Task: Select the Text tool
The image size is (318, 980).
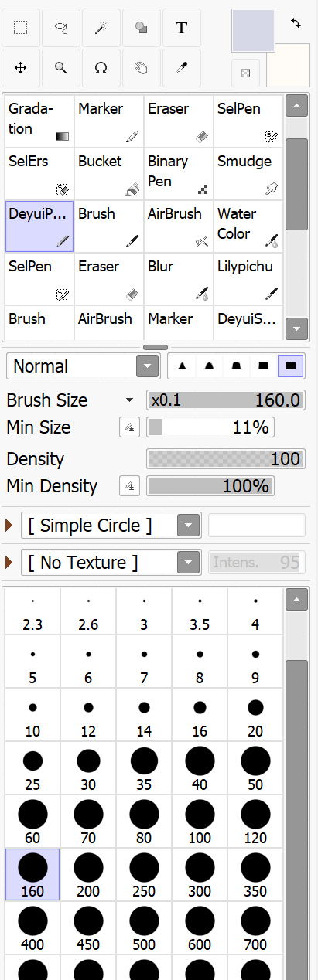Action: coord(182,29)
